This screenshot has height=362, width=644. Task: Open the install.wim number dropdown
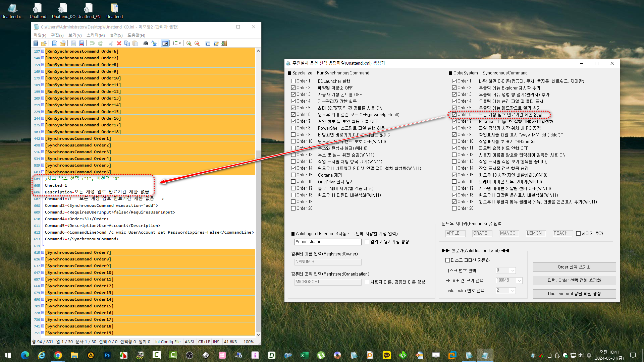tap(505, 290)
